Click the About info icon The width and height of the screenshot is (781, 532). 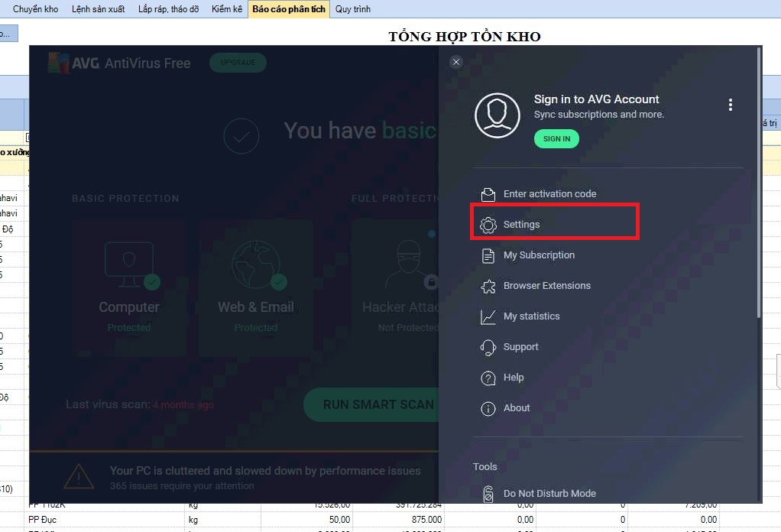pos(488,408)
